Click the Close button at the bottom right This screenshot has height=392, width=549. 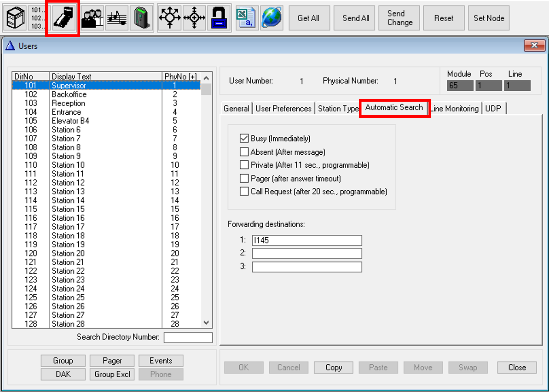(517, 367)
